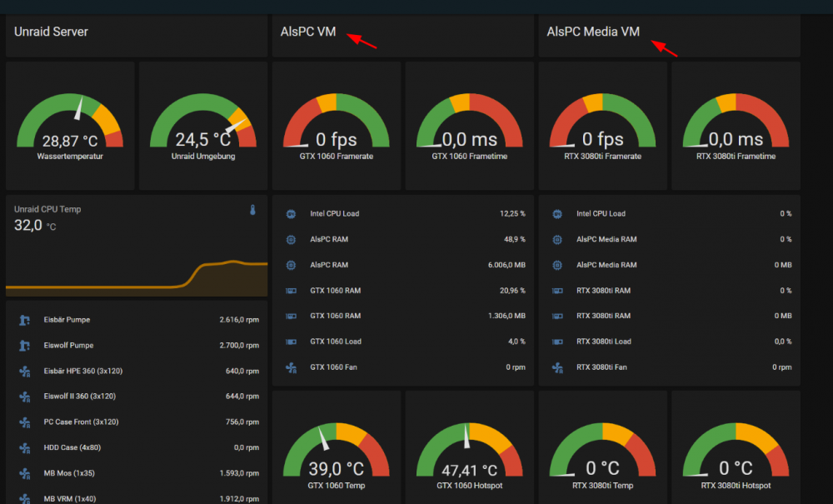Image resolution: width=833 pixels, height=504 pixels.
Task: Click the pump icon beside Eiswolf Pumpe
Action: pyautogui.click(x=24, y=345)
